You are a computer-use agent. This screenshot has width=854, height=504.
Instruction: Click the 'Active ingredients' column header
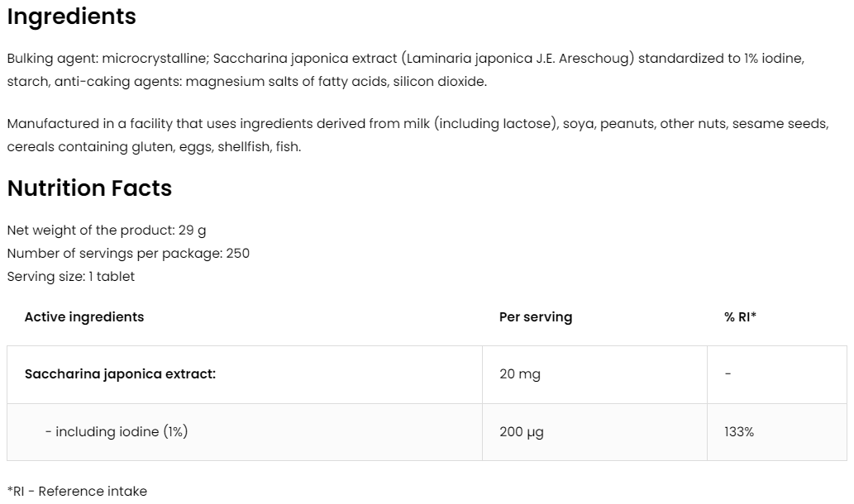[84, 316]
